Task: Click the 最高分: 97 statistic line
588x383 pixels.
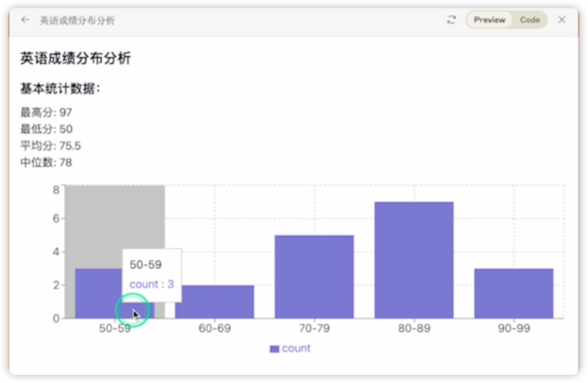Action: (46, 113)
